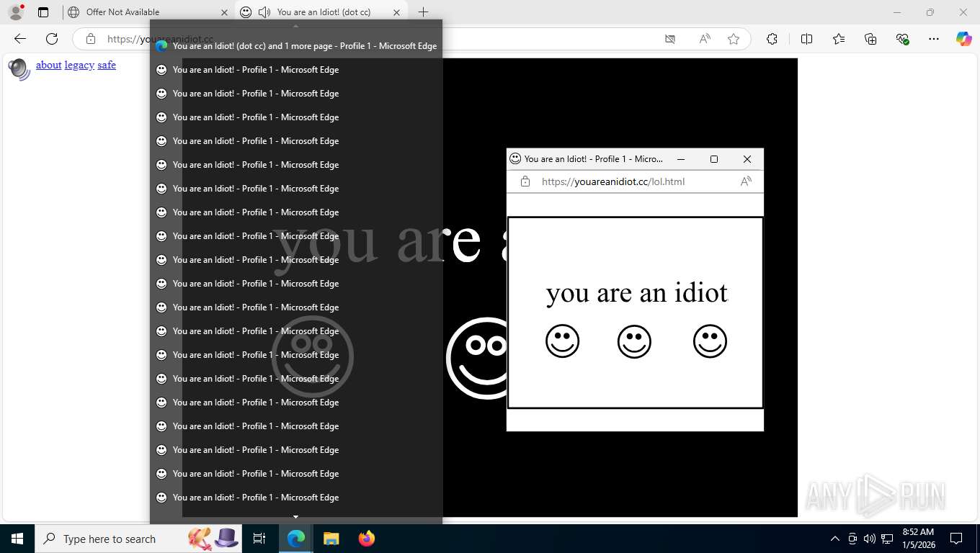Launch the Copilot sidebar icon
980x553 pixels.
964,39
